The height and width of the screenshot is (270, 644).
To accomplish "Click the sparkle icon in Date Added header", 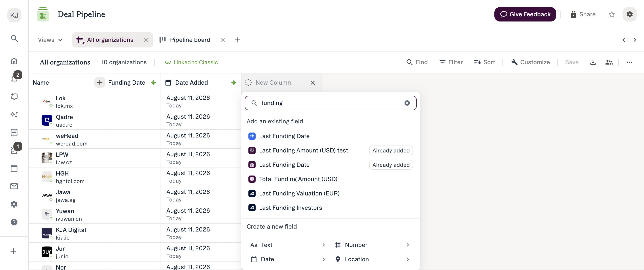I will click(x=234, y=83).
